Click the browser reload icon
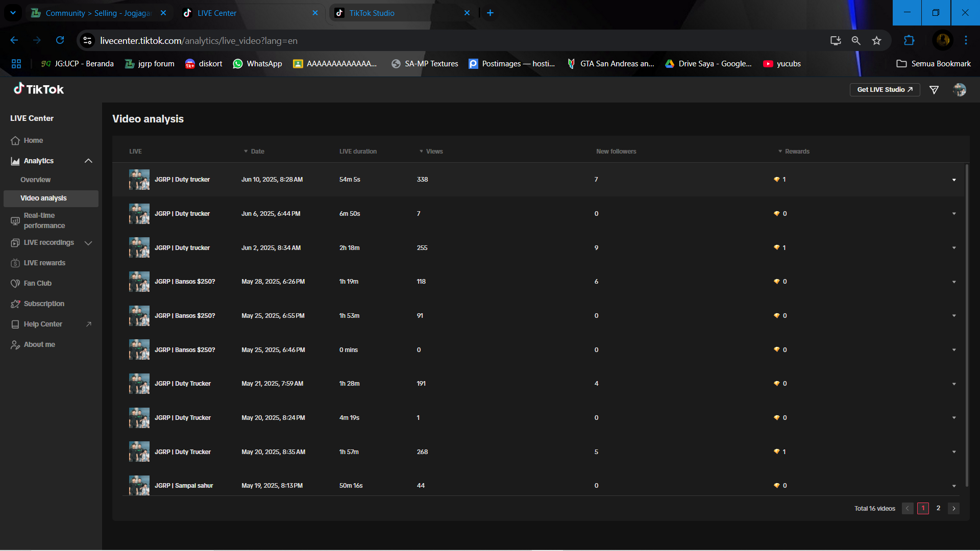Image resolution: width=980 pixels, height=551 pixels. pyautogui.click(x=60, y=40)
